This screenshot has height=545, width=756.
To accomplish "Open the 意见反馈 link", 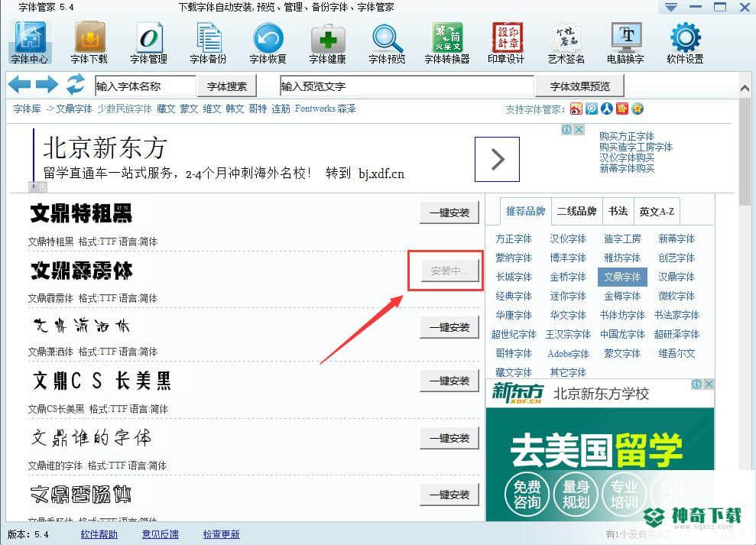I will 160,534.
